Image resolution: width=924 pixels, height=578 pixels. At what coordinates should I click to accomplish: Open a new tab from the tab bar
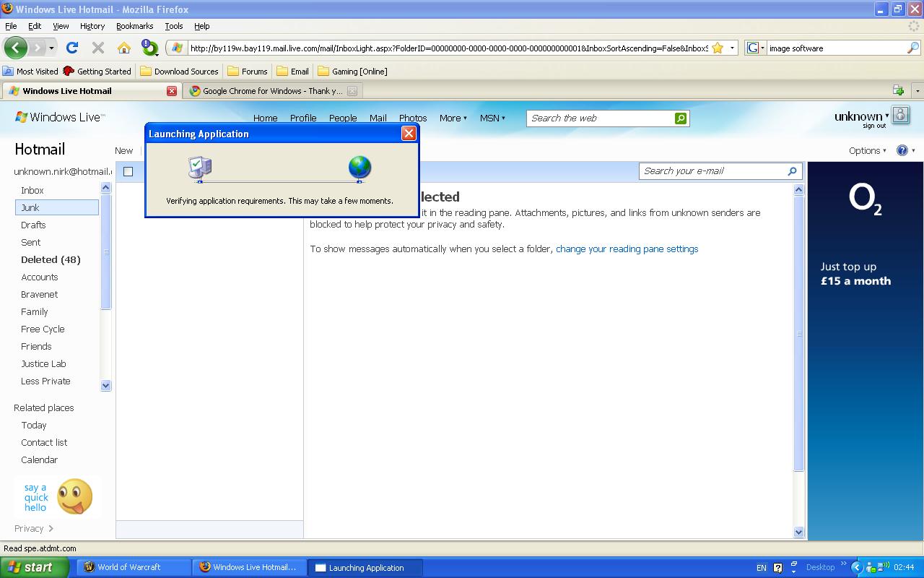pos(899,90)
